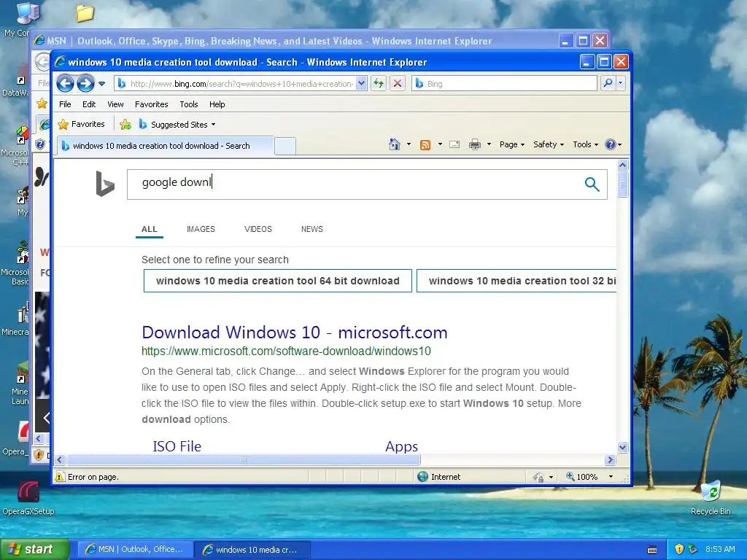Expand the address bar history dropdown
The width and height of the screenshot is (747, 560).
(x=361, y=84)
